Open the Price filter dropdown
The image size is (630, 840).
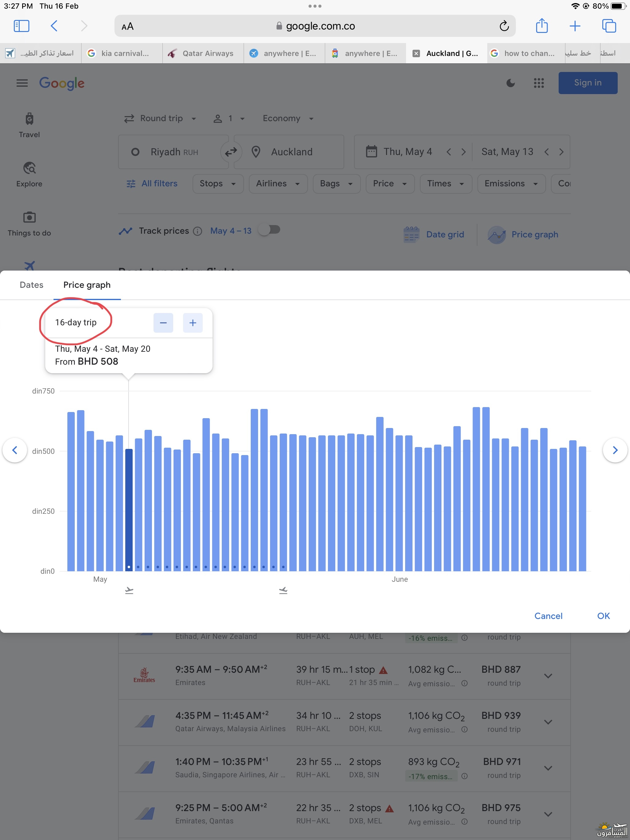click(390, 184)
